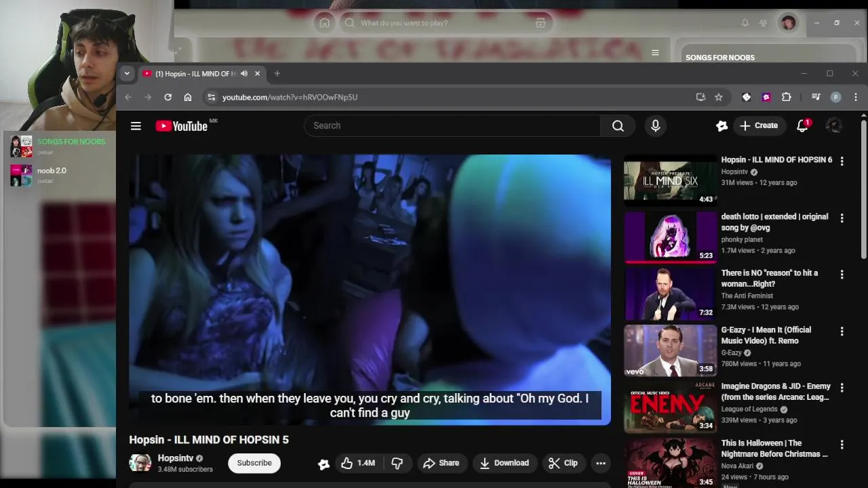
Task: Close the Hopsin YouTube tab
Action: tap(257, 73)
